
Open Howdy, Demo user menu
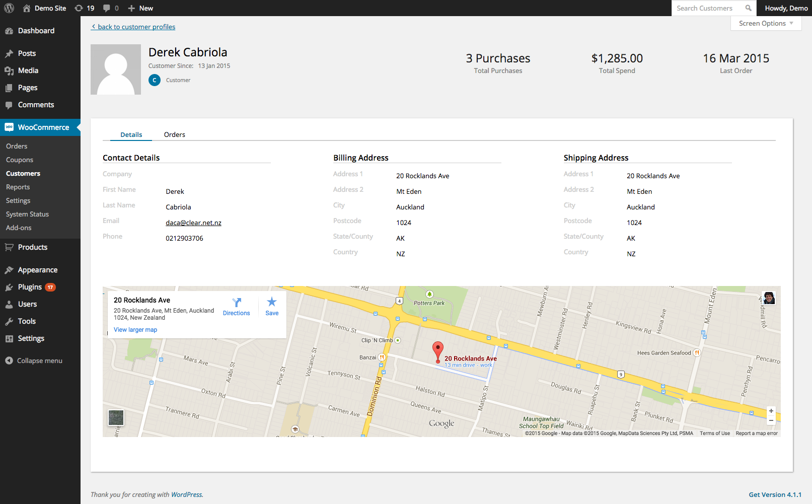click(x=786, y=8)
